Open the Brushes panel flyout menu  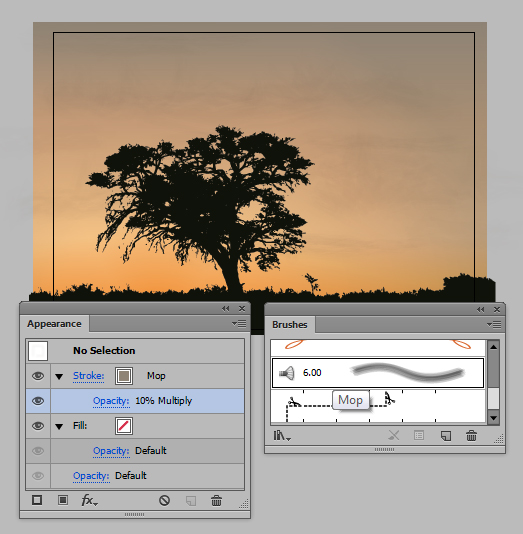point(494,325)
